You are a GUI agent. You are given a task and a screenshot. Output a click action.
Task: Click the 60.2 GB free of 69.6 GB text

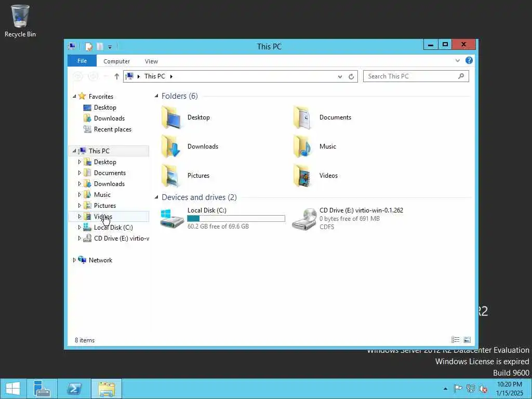[218, 227]
